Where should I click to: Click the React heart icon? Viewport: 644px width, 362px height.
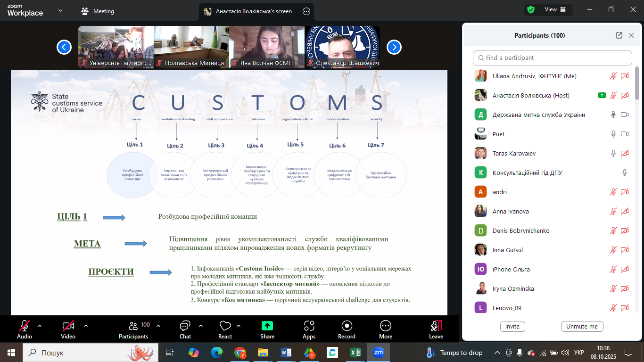point(225,326)
